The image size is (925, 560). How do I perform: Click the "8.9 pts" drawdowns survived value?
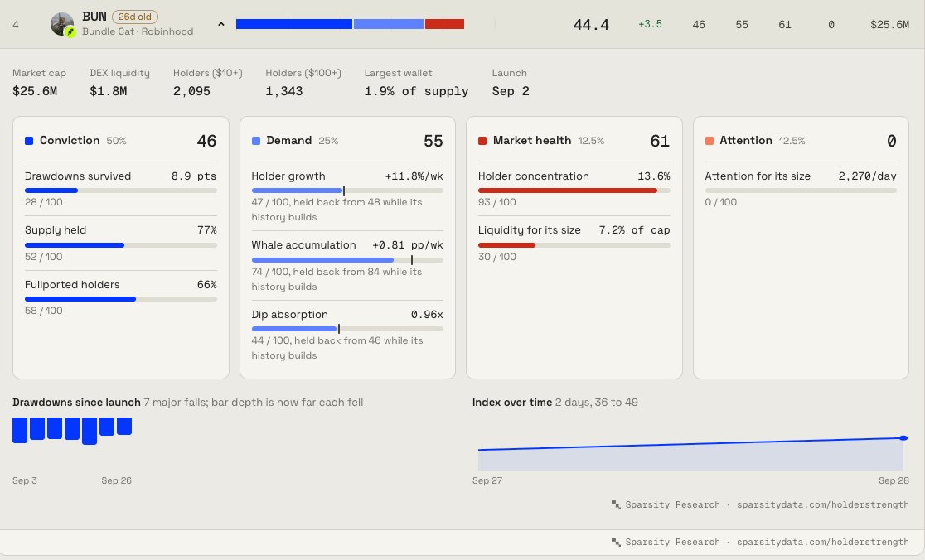[194, 176]
